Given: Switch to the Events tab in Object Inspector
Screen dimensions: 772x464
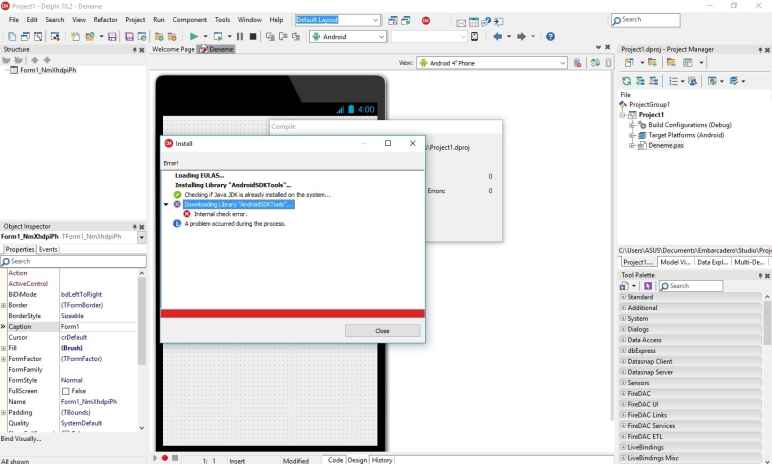Looking at the screenshot, I should coord(47,249).
